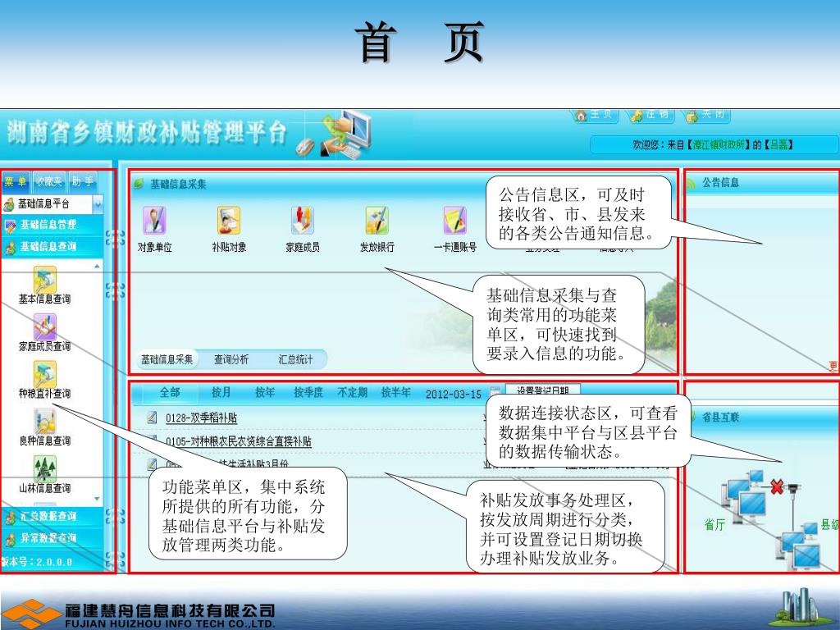Click the down arrow below 山林信息查询

[x=97, y=499]
